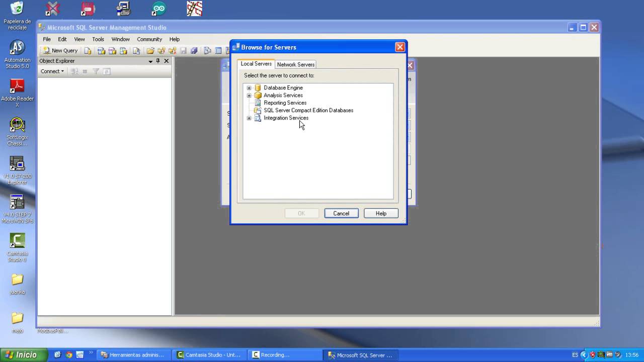Select SQL Server Compact Edition Databases item
This screenshot has height=362, width=644.
pos(308,110)
